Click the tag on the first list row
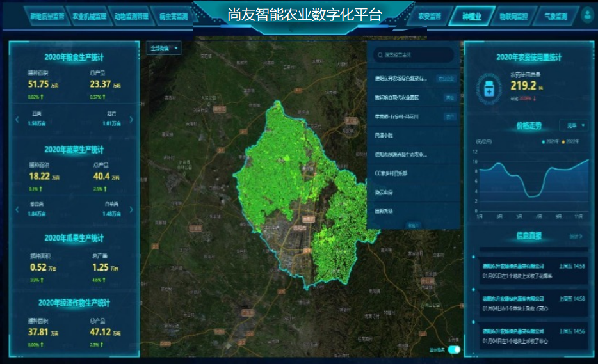598x364 pixels. [446, 79]
